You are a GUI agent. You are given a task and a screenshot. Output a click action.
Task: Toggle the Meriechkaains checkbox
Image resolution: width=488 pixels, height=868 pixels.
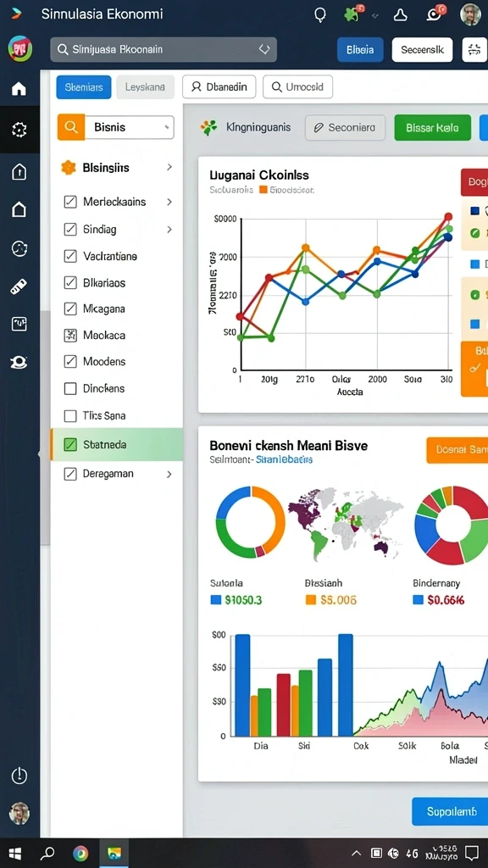click(x=70, y=202)
